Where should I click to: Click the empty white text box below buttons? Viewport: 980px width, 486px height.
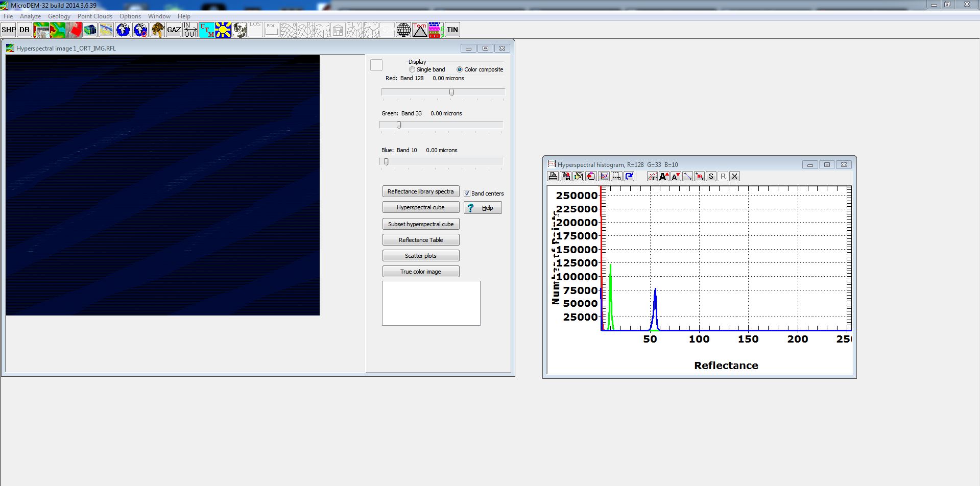(431, 303)
